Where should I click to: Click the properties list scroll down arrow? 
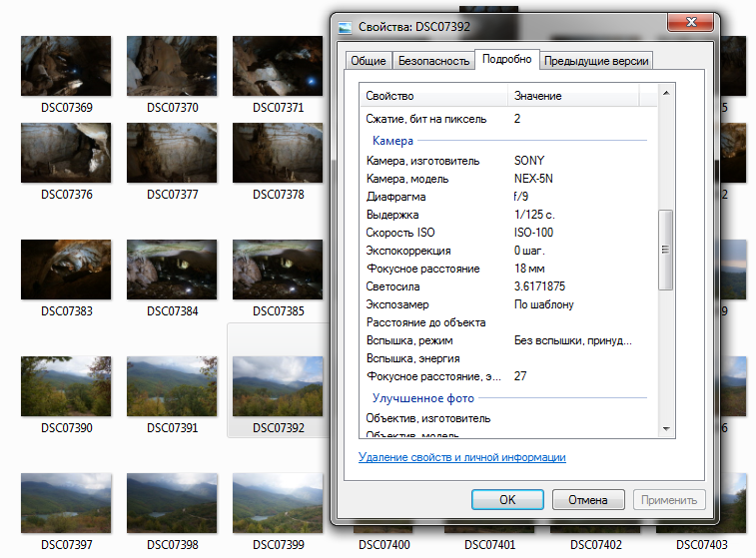click(666, 428)
